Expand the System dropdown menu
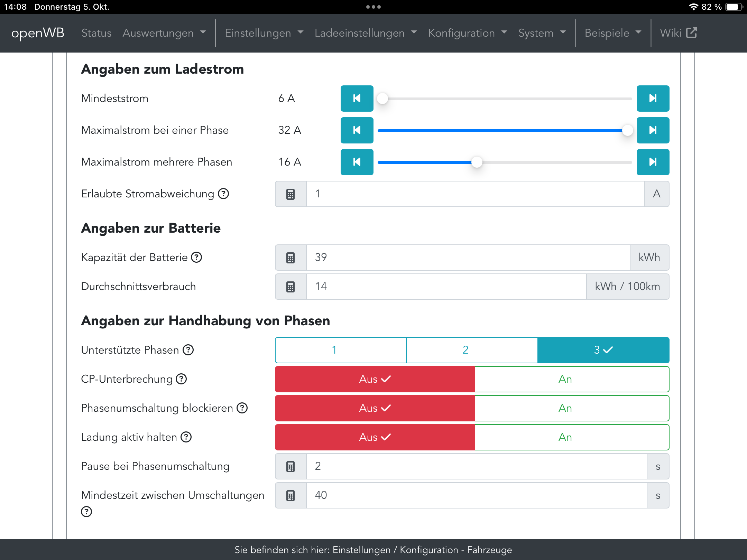The height and width of the screenshot is (560, 747). coord(542,33)
